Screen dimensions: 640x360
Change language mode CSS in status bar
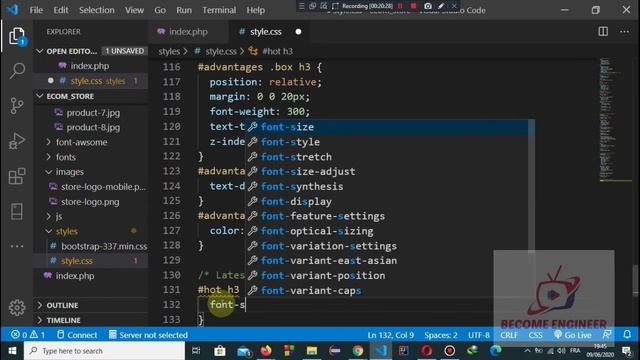(x=536, y=335)
